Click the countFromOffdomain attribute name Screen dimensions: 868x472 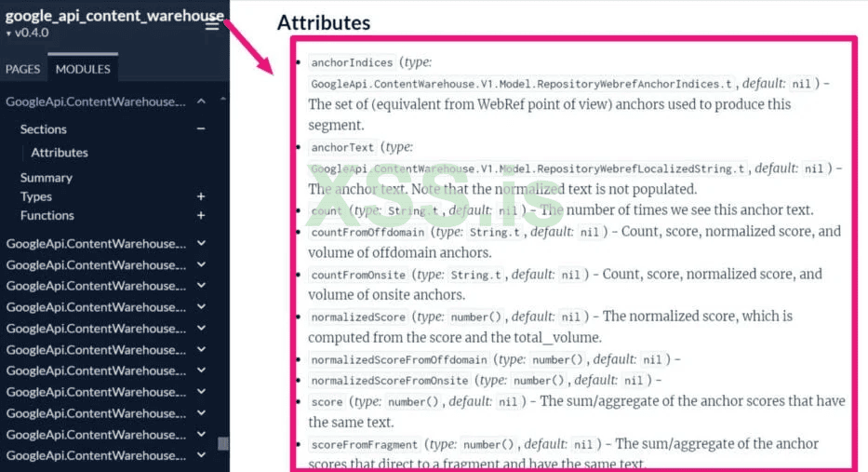(367, 232)
